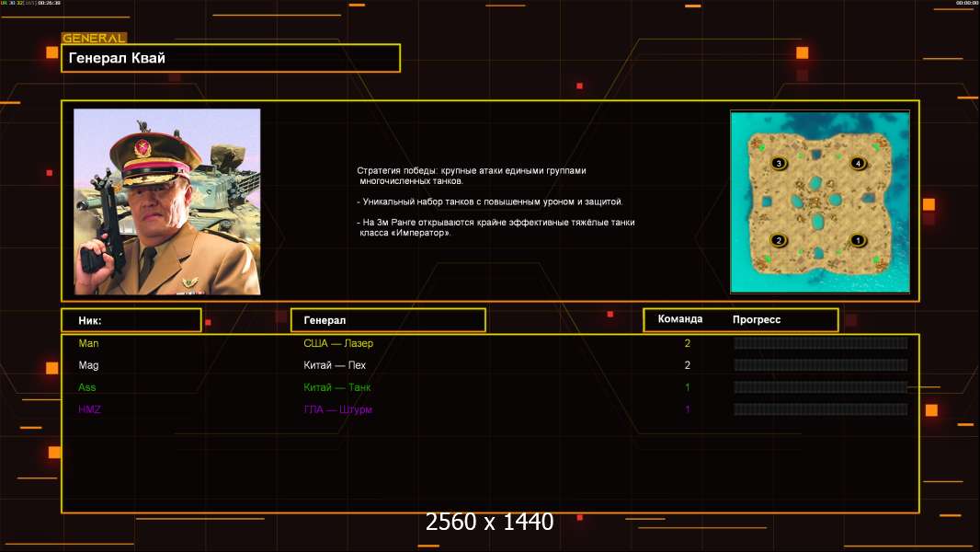Select start position 3 marker on map

click(780, 163)
